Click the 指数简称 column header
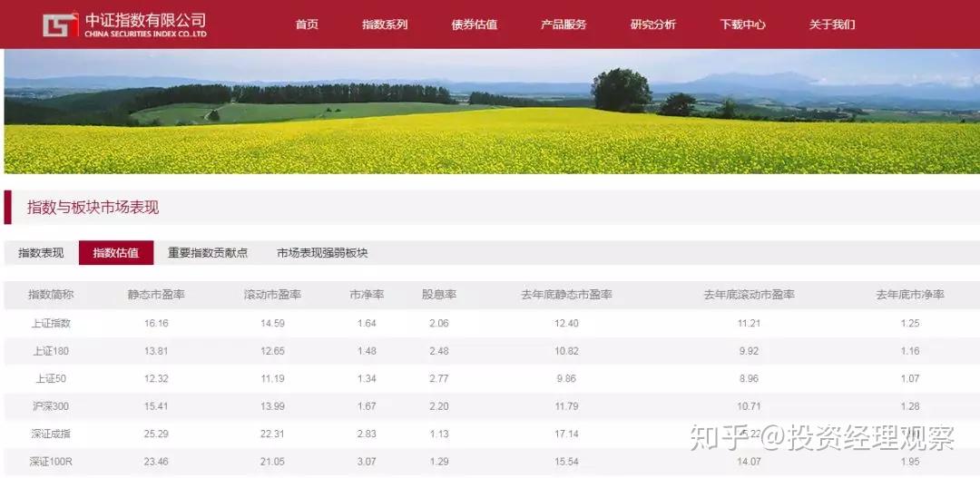The image size is (980, 478). pyautogui.click(x=51, y=294)
